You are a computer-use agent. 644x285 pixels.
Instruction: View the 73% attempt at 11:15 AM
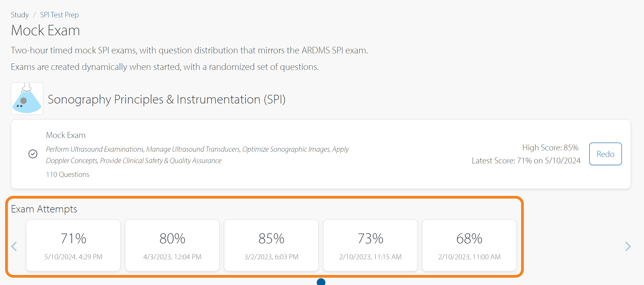(x=370, y=245)
